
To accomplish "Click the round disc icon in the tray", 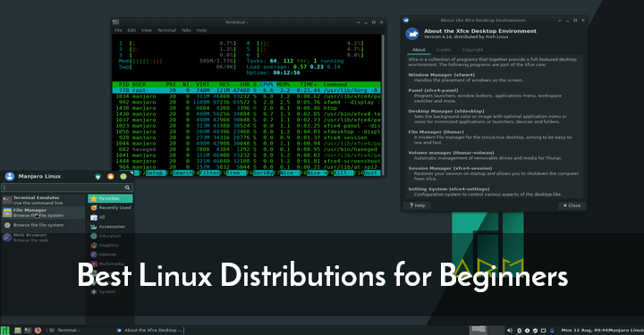I will coord(527,331).
